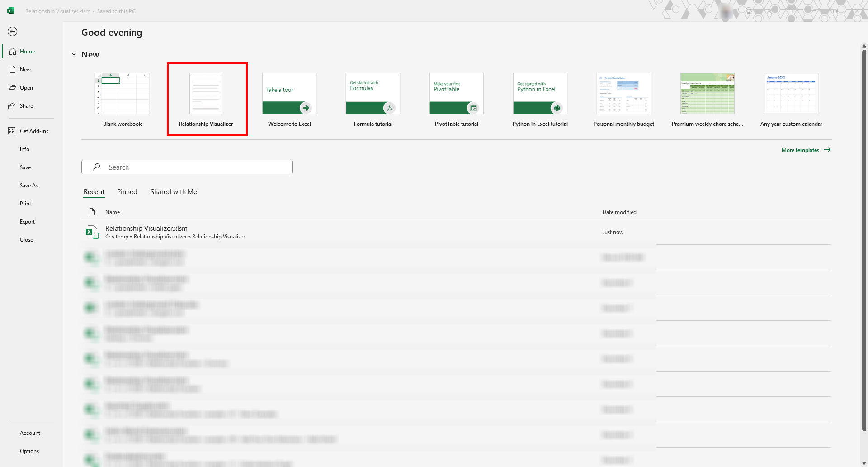
Task: Click the back arrow icon
Action: coord(13,31)
